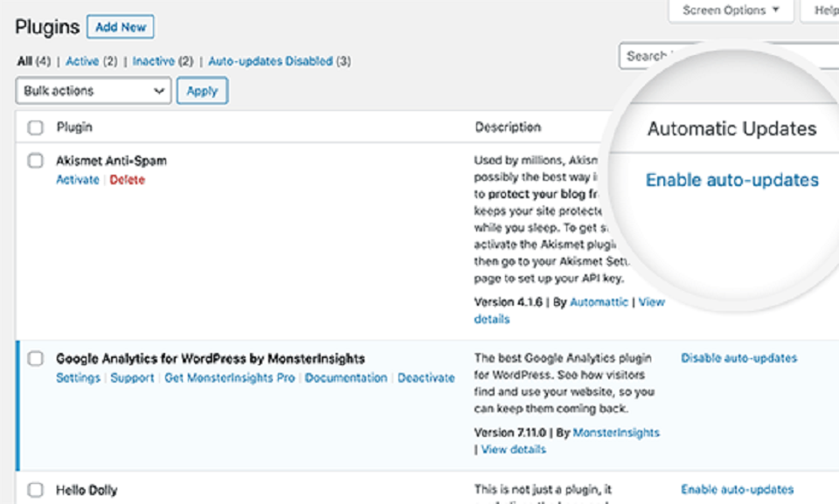This screenshot has width=839, height=504.
Task: Click the Hello Dolly plugin name
Action: pos(87,490)
